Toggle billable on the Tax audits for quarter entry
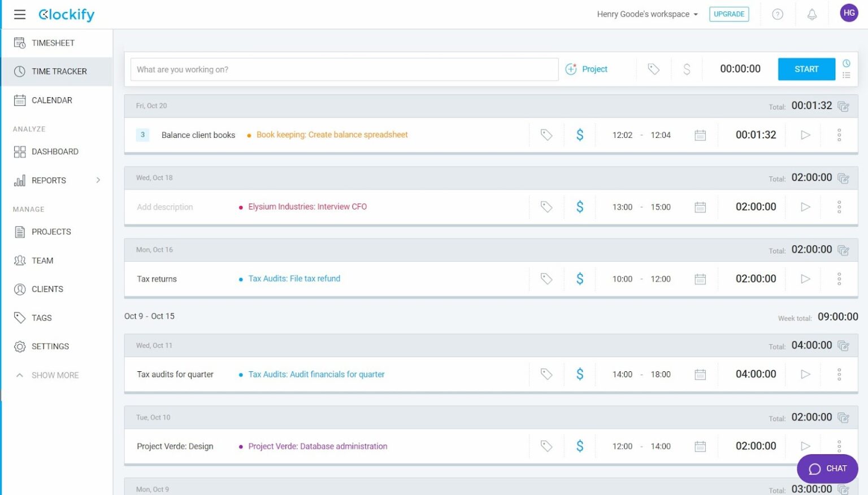 point(580,374)
